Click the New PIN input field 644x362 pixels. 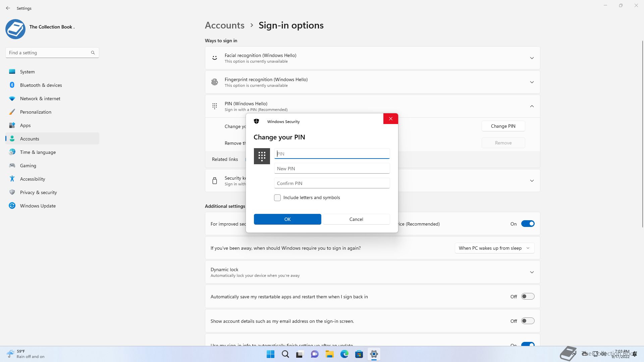point(332,168)
